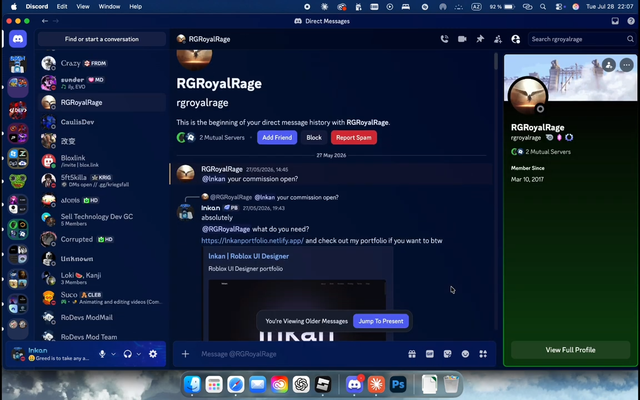The width and height of the screenshot is (640, 400).
Task: Open the Discord menu in menu bar
Action: click(x=37, y=7)
